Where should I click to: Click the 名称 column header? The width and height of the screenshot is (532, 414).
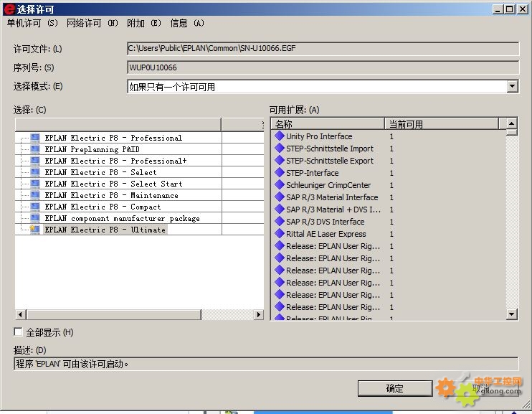point(328,124)
